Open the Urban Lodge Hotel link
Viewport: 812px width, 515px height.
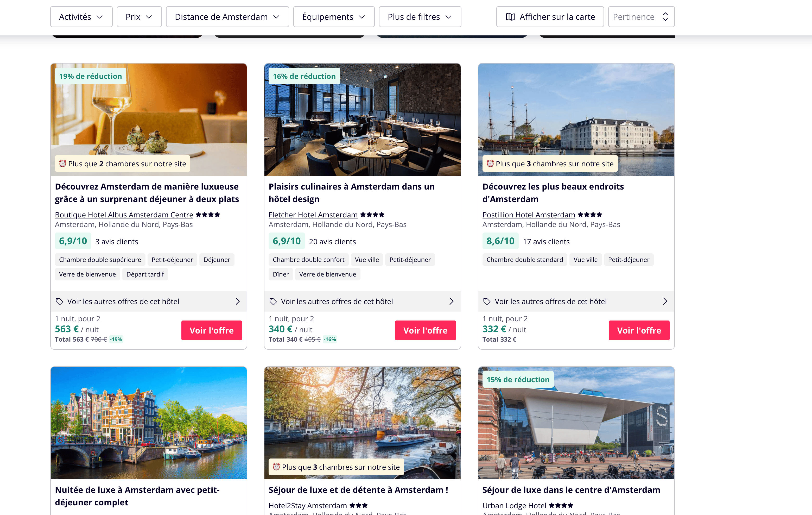(x=514, y=506)
